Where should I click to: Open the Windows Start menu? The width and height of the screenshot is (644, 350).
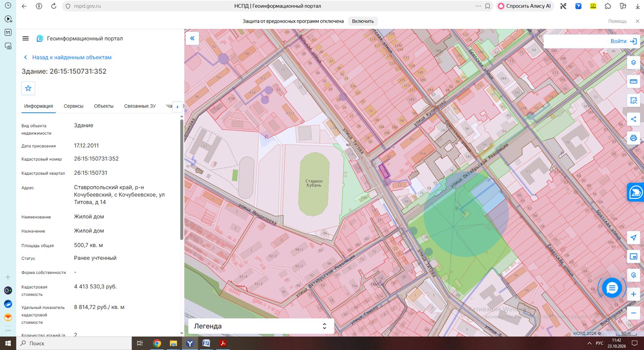tap(8, 344)
